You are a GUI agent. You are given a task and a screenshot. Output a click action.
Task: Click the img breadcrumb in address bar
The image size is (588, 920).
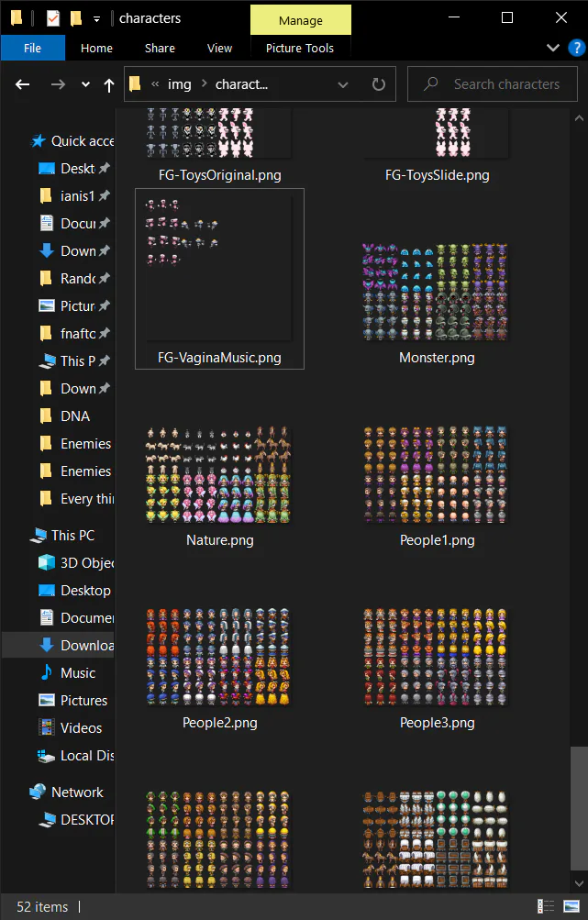pos(180,84)
